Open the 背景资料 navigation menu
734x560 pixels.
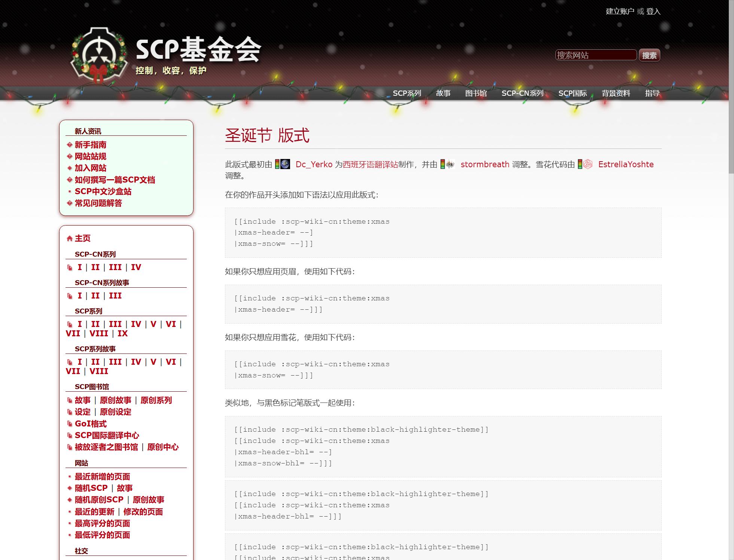[616, 93]
